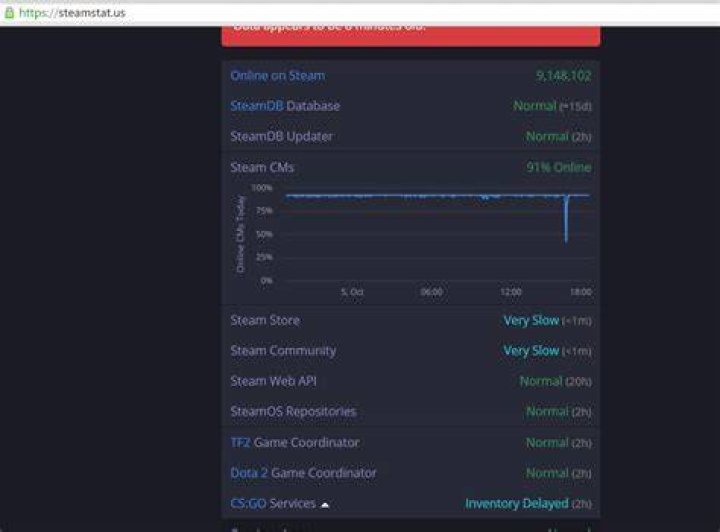Click the sharp dip in the CMs chart line

pyautogui.click(x=566, y=219)
